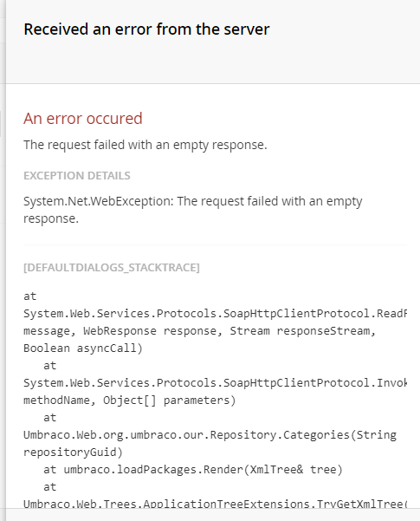Click the 'repositoryGuid)' trace line
Screen dimensions: 420x521
coord(73,453)
